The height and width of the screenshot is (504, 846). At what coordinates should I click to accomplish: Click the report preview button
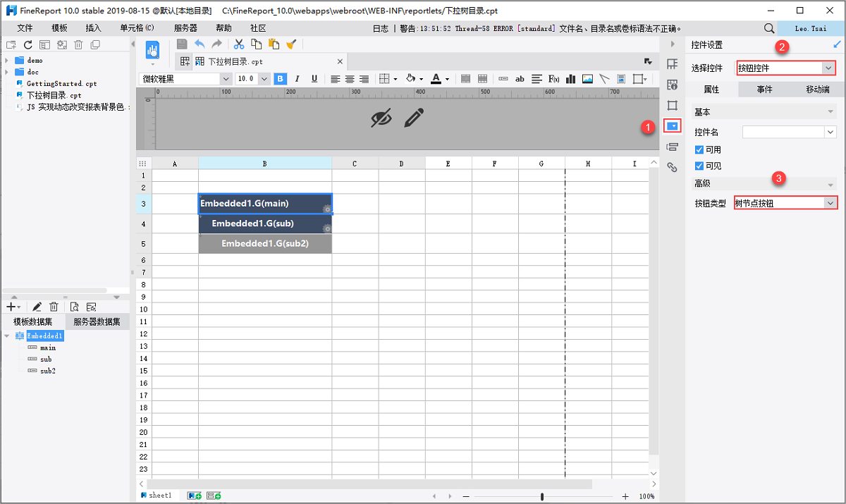[x=152, y=50]
